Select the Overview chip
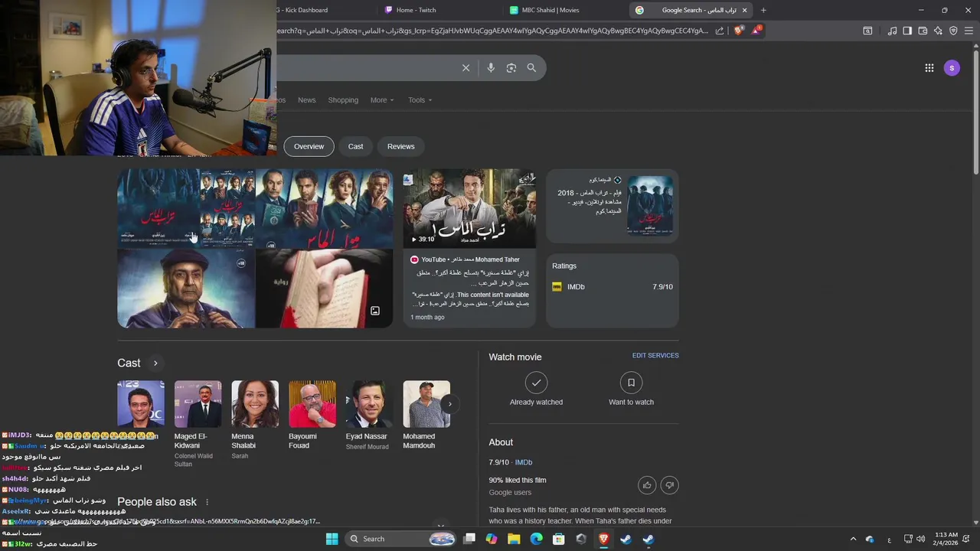The image size is (980, 551). (309, 146)
